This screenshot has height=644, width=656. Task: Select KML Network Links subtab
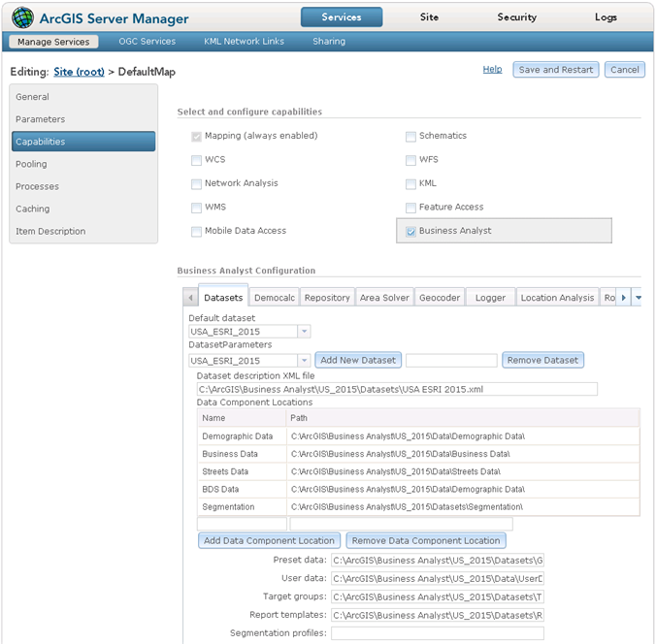(x=244, y=42)
